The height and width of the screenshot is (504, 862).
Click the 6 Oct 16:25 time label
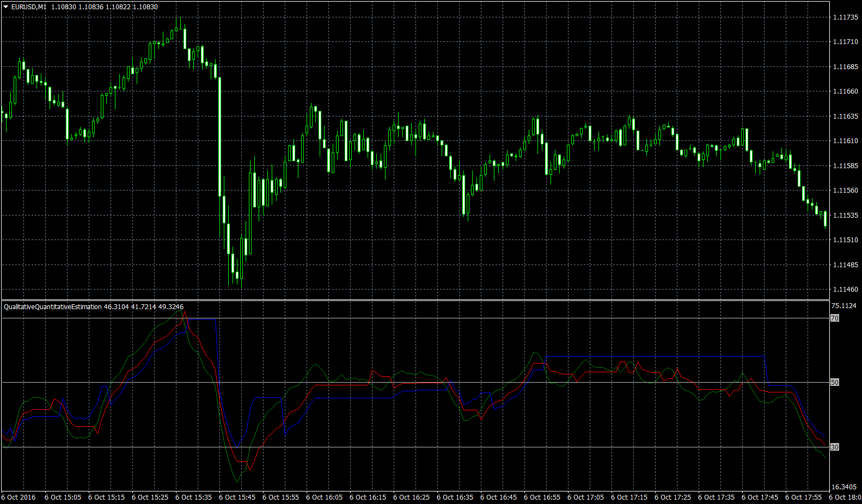tap(412, 497)
